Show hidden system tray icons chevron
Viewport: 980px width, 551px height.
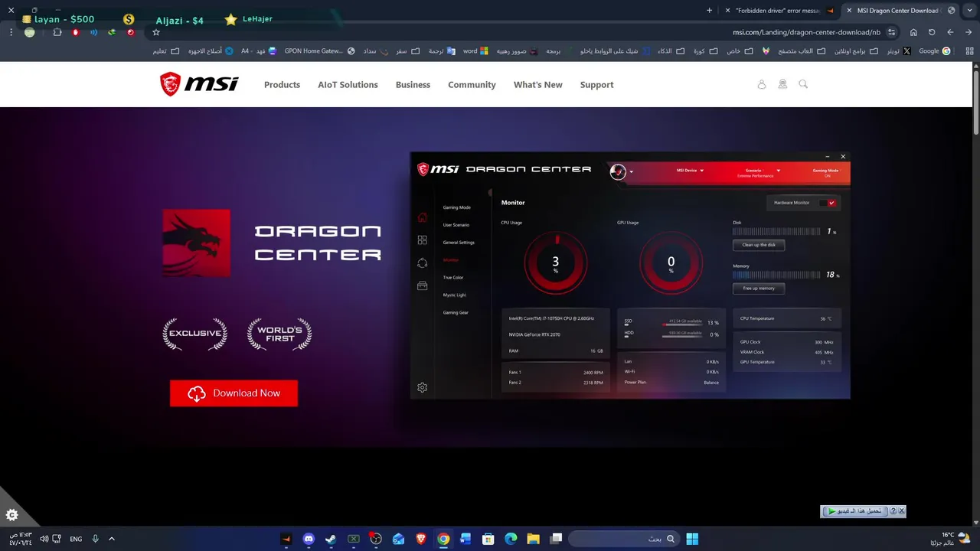112,539
